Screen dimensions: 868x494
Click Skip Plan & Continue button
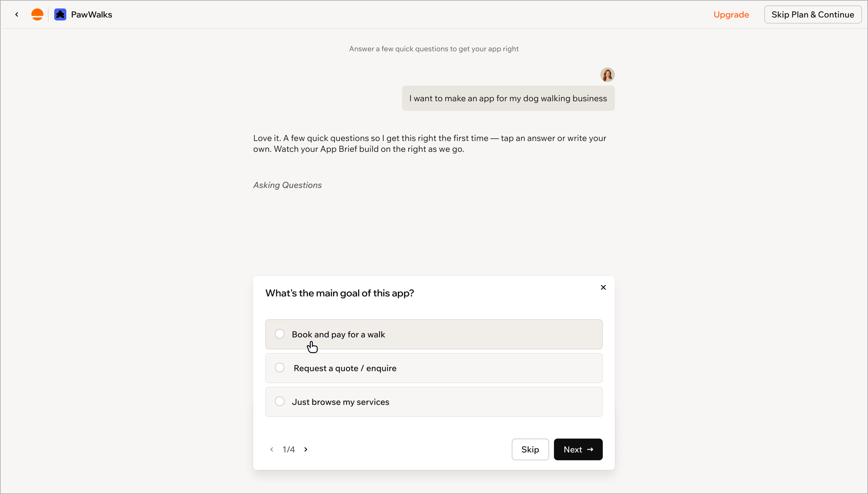[x=813, y=15]
